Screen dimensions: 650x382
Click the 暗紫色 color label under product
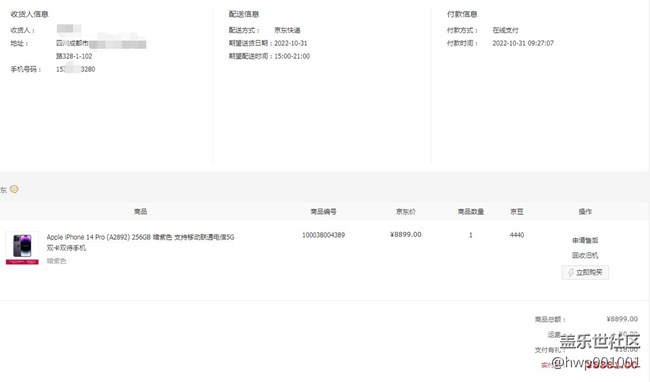[56, 261]
